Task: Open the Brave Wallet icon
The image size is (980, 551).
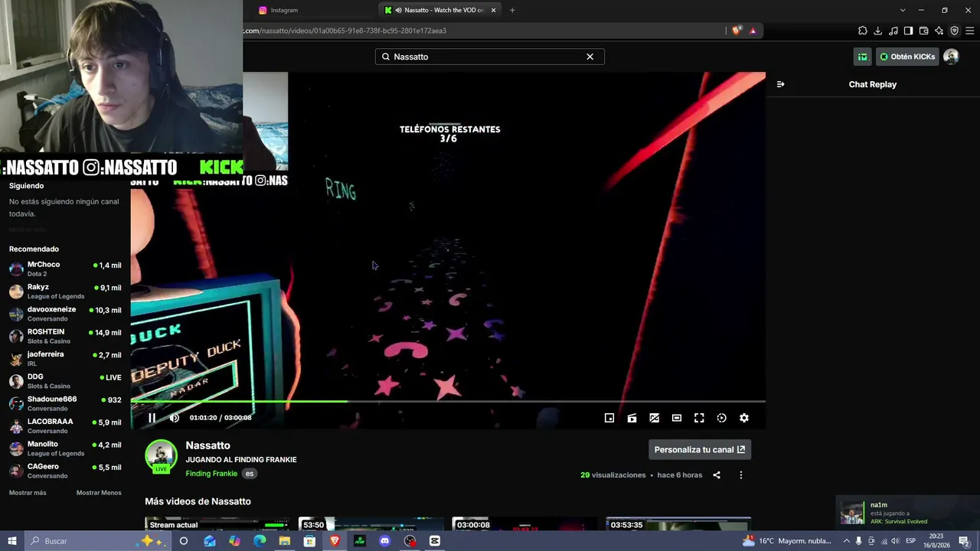Action: point(923,31)
